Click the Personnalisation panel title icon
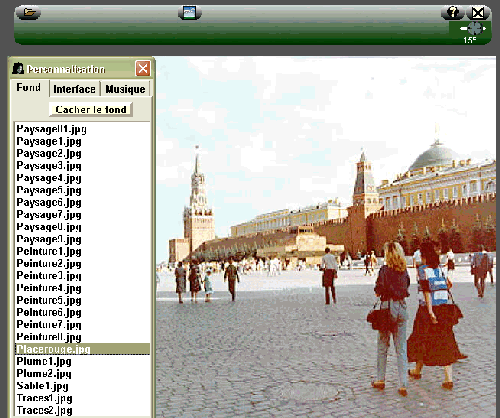This screenshot has width=500, height=418. tap(18, 69)
